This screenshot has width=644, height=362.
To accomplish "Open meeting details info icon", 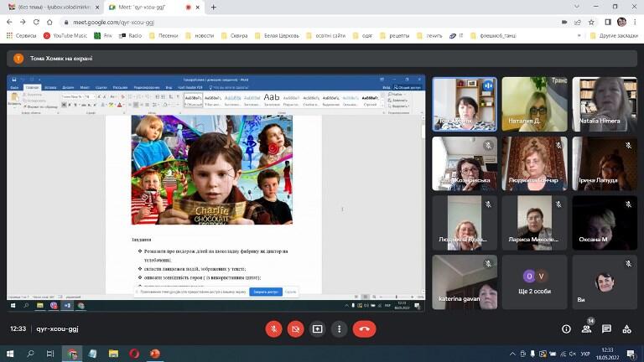I will pyautogui.click(x=566, y=328).
